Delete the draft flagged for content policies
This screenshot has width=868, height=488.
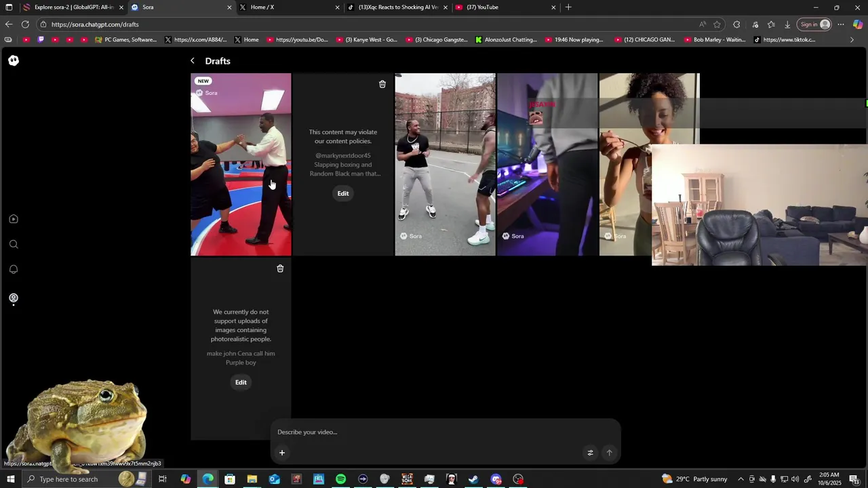click(382, 84)
